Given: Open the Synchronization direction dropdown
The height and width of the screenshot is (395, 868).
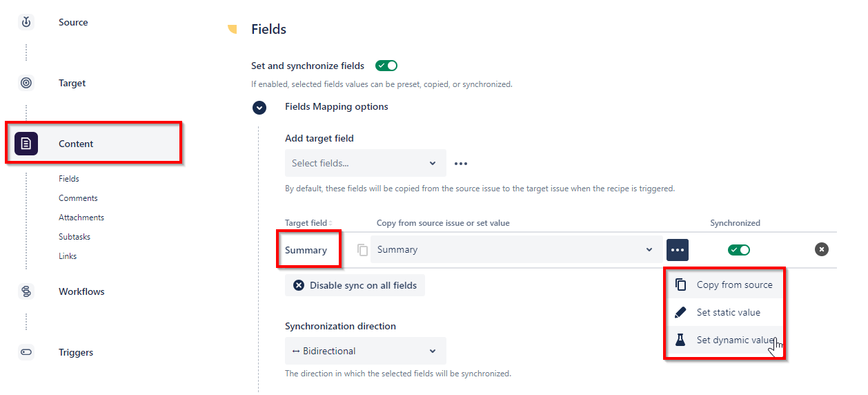Looking at the screenshot, I should [366, 351].
